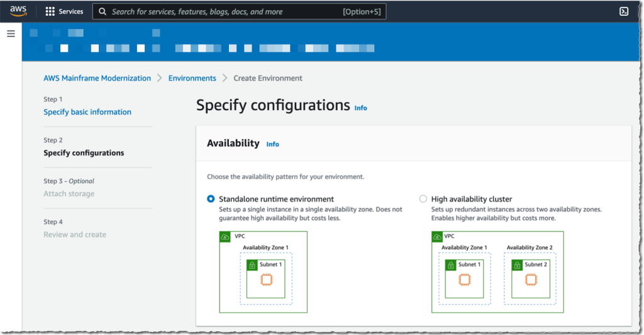Focus the services search field
This screenshot has width=644, height=335.
tap(239, 11)
